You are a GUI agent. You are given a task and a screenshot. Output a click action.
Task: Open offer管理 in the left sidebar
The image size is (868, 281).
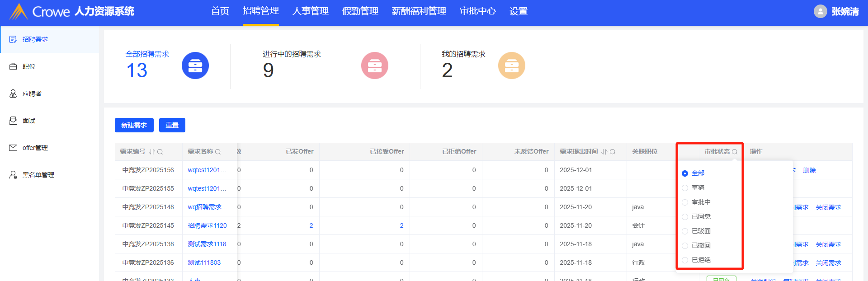pyautogui.click(x=35, y=148)
